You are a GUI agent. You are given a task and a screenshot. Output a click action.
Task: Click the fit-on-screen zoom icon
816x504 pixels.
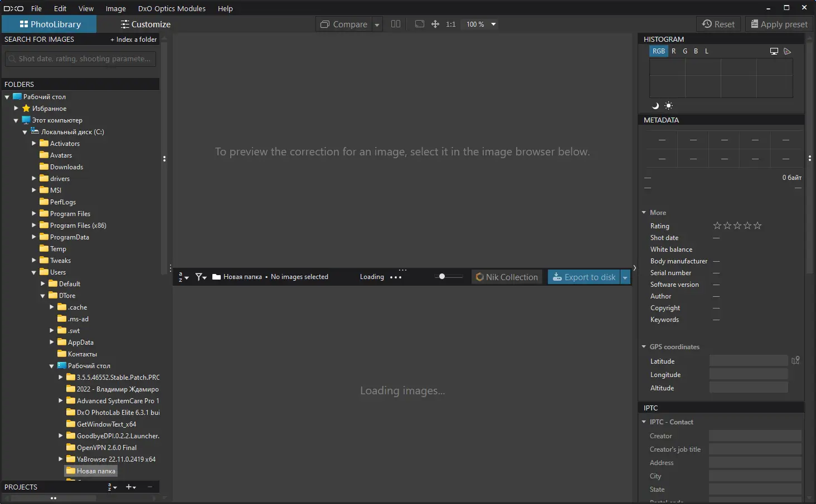pos(420,24)
